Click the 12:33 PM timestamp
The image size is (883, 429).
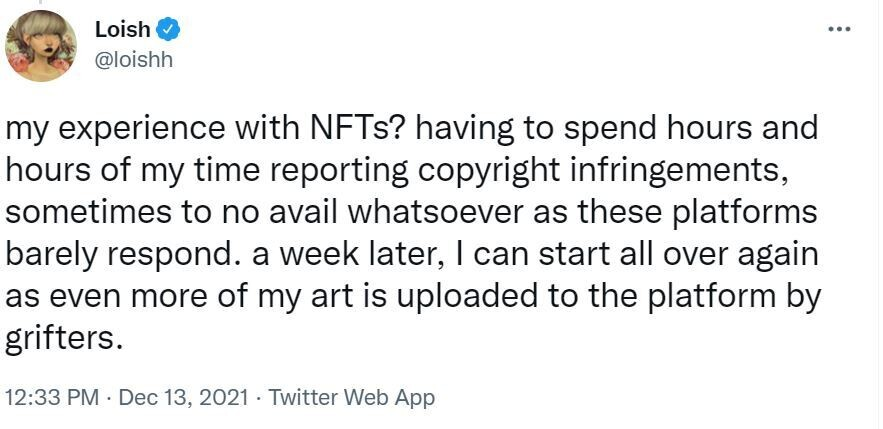[52, 397]
